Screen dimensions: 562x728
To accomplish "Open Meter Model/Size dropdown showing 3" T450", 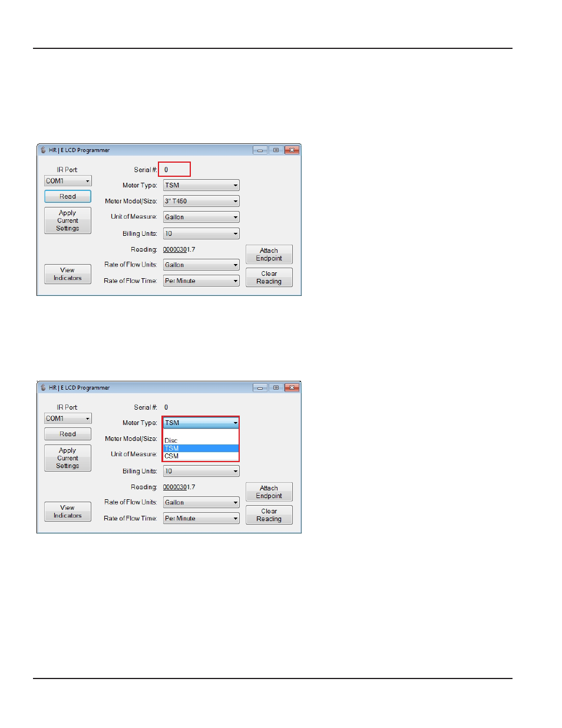I will click(x=201, y=201).
